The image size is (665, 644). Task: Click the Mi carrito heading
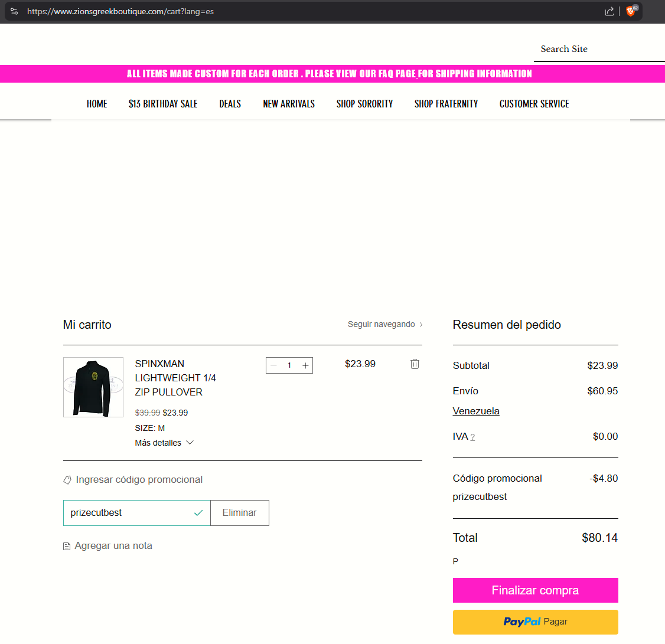(87, 324)
